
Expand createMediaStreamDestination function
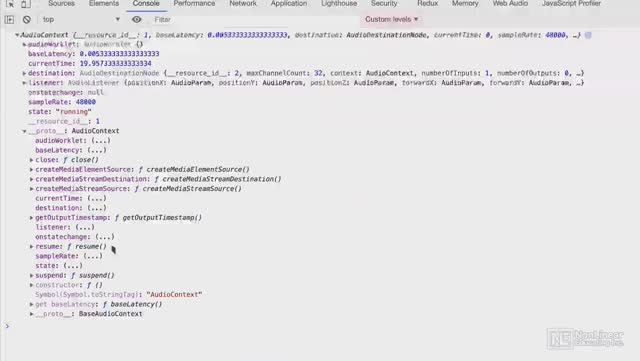coord(31,179)
